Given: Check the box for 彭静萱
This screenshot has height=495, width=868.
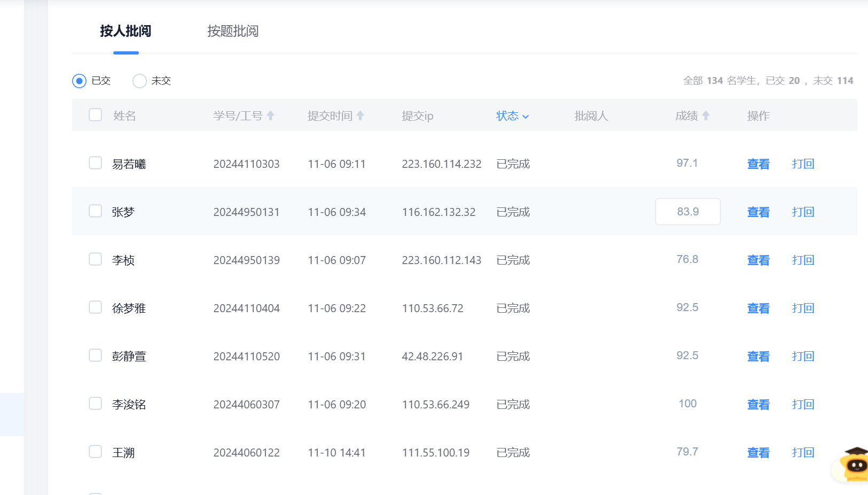Looking at the screenshot, I should (x=96, y=355).
